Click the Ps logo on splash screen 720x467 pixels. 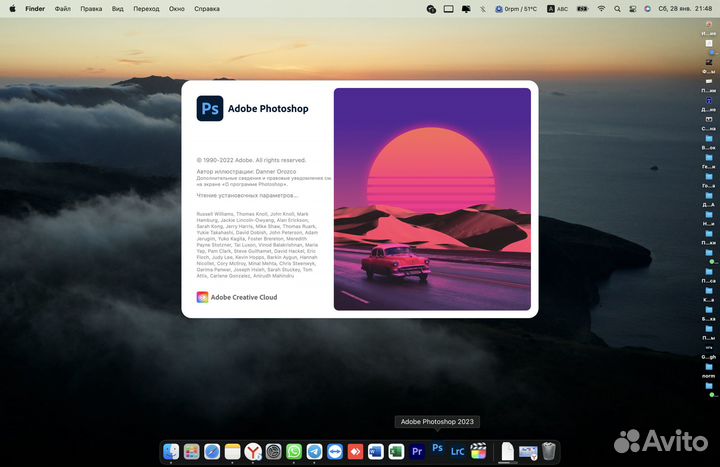coord(210,108)
